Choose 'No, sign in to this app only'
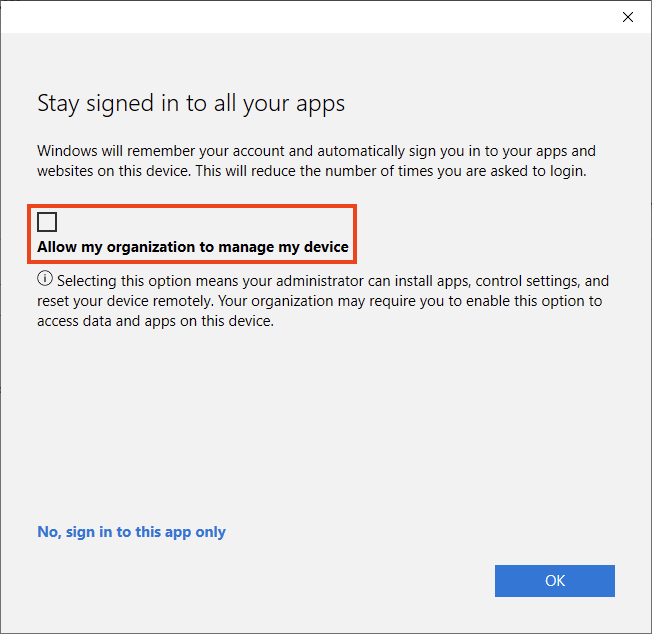Image resolution: width=652 pixels, height=634 pixels. point(131,532)
